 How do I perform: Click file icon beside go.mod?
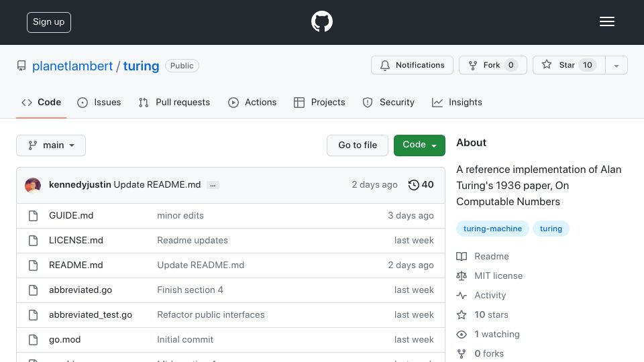[34, 340]
